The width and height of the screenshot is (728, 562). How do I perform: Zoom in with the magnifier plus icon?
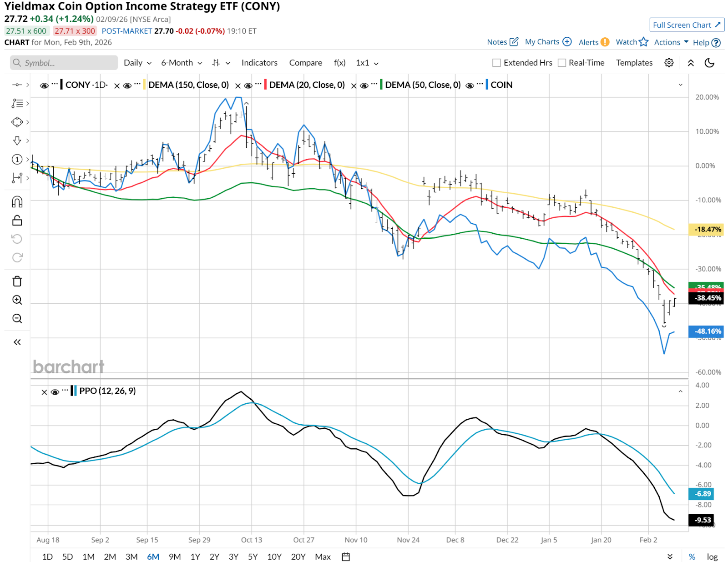(17, 300)
